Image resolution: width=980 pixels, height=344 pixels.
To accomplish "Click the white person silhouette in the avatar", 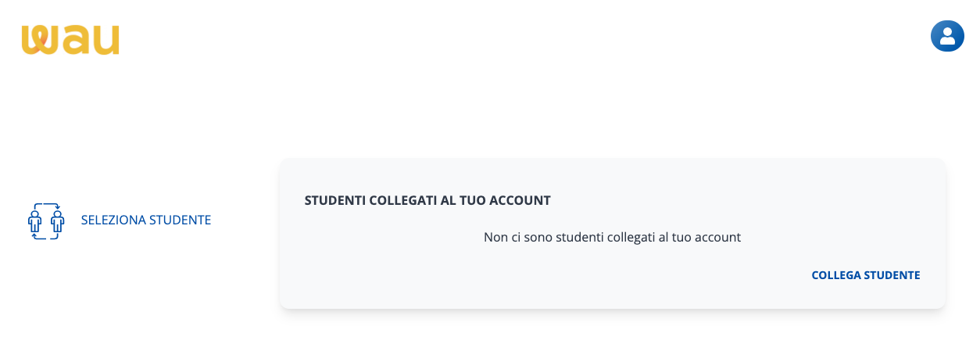I will (947, 35).
